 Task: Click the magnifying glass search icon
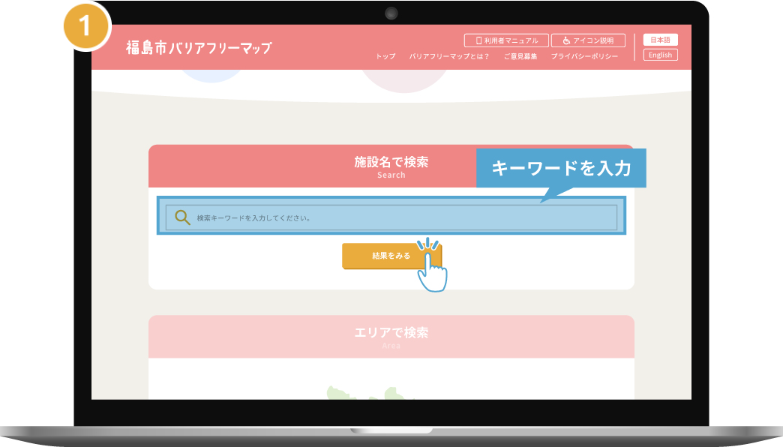(182, 217)
